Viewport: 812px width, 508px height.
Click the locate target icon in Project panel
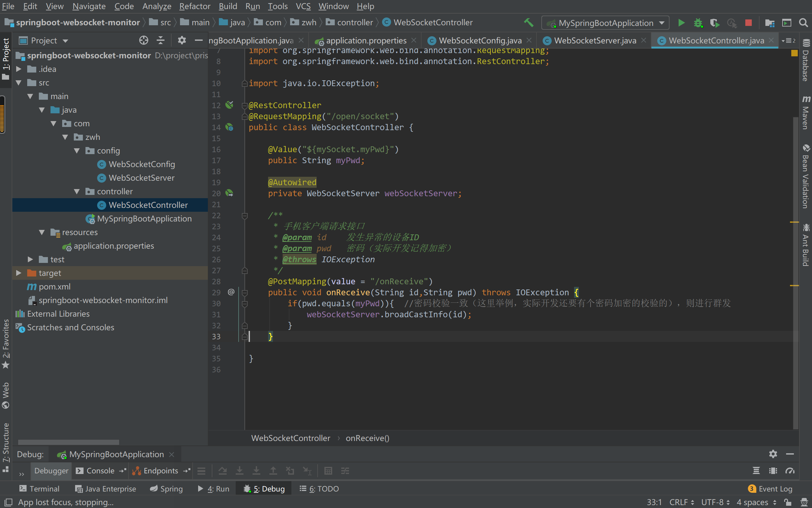coord(143,41)
